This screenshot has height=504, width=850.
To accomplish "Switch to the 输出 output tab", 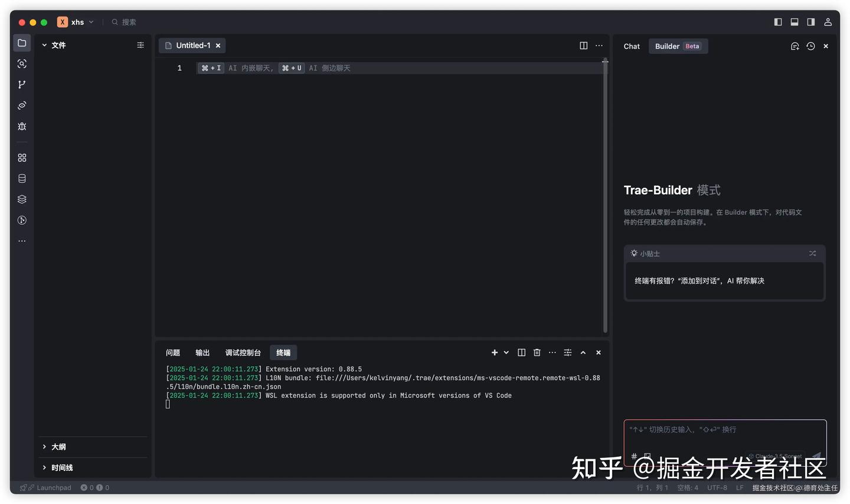I will point(202,352).
